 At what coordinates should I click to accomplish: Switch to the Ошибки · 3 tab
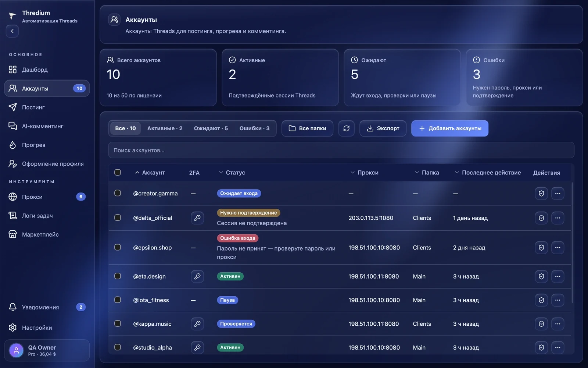coord(254,128)
